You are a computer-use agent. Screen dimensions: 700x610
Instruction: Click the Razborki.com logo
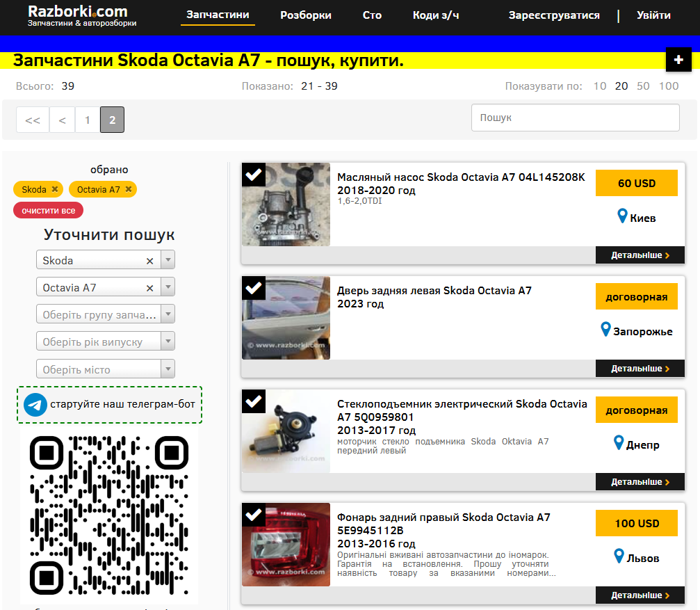pos(82,15)
